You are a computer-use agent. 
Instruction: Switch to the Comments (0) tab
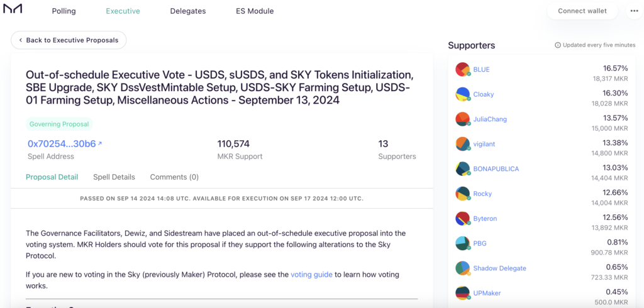[x=174, y=177]
